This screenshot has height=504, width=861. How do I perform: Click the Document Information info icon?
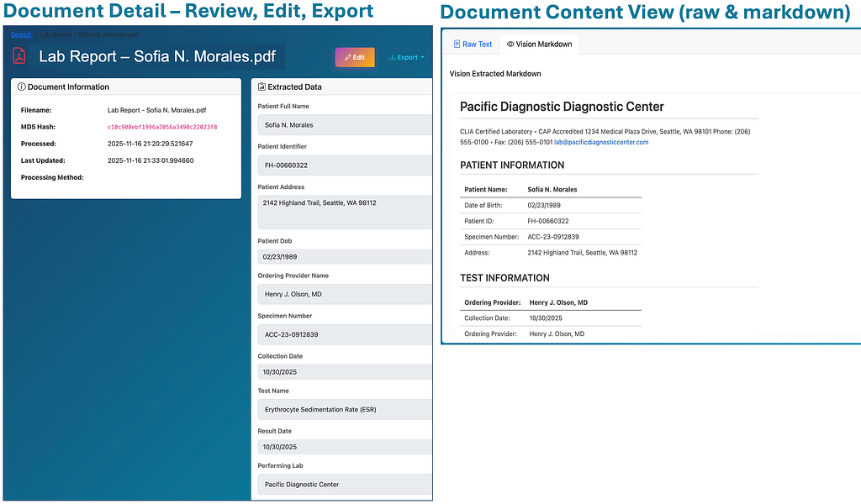click(x=21, y=87)
